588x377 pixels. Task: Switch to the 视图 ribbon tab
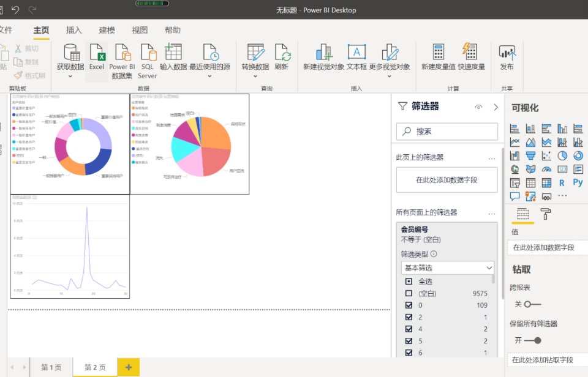(x=140, y=30)
